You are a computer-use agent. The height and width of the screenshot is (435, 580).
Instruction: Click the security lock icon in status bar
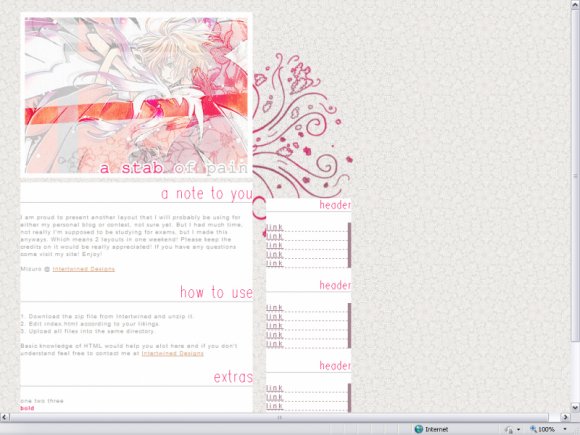(509, 429)
